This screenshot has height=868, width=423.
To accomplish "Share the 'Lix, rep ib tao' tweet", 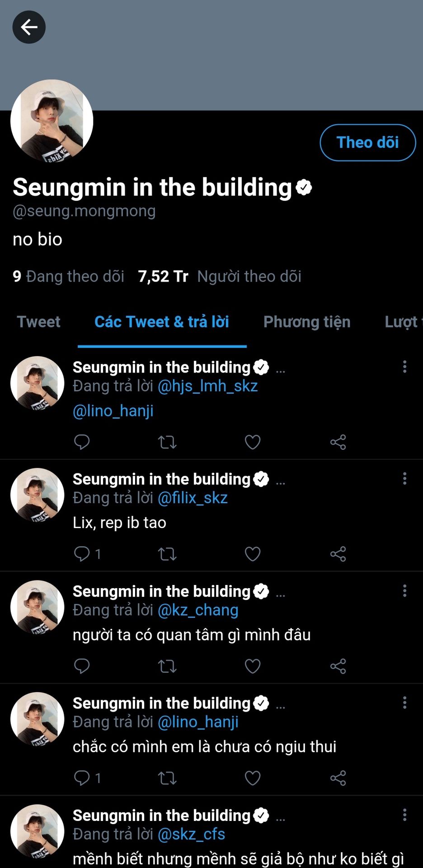I will coord(338,554).
